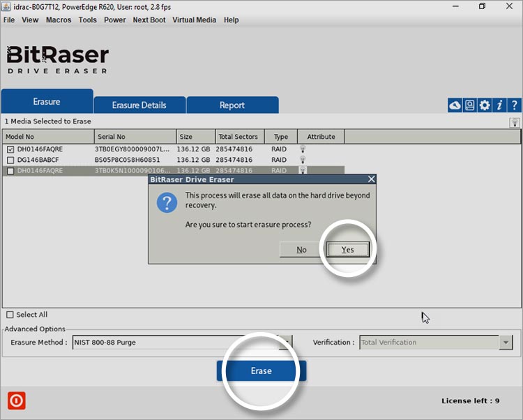Open the Help menu

pos(231,20)
